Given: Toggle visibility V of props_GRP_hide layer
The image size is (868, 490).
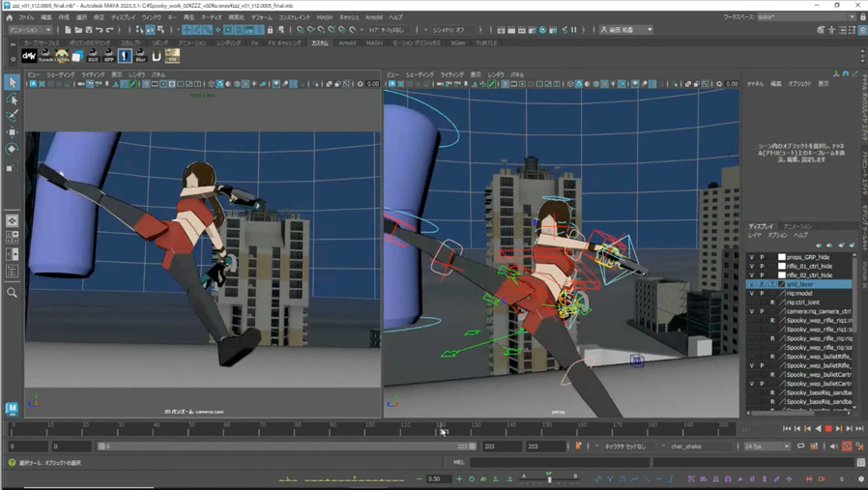Looking at the screenshot, I should point(752,257).
